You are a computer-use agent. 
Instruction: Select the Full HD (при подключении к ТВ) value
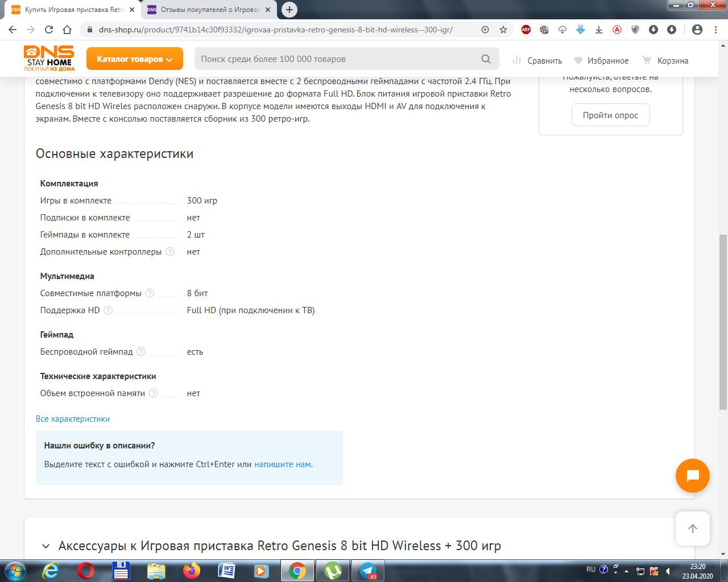(251, 310)
